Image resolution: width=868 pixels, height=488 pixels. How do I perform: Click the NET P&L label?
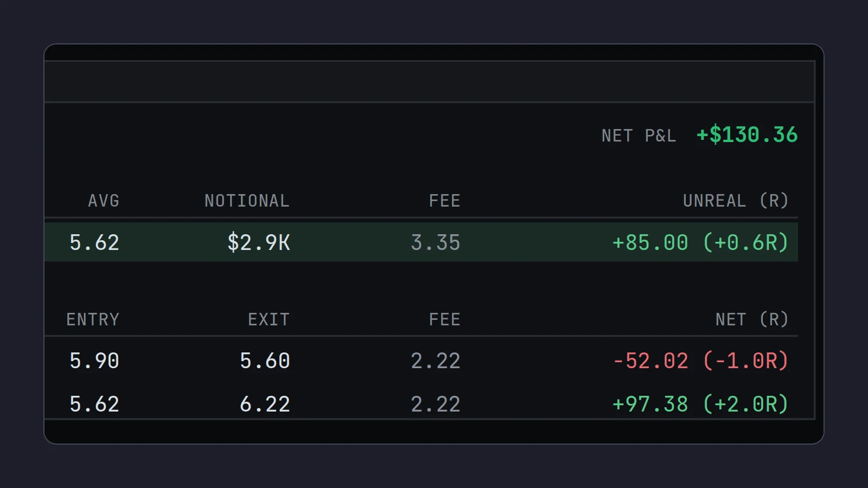coord(639,136)
